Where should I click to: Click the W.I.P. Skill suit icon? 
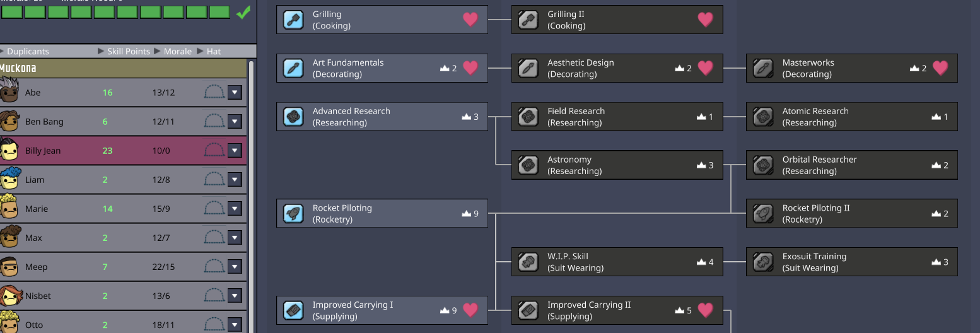click(x=528, y=262)
